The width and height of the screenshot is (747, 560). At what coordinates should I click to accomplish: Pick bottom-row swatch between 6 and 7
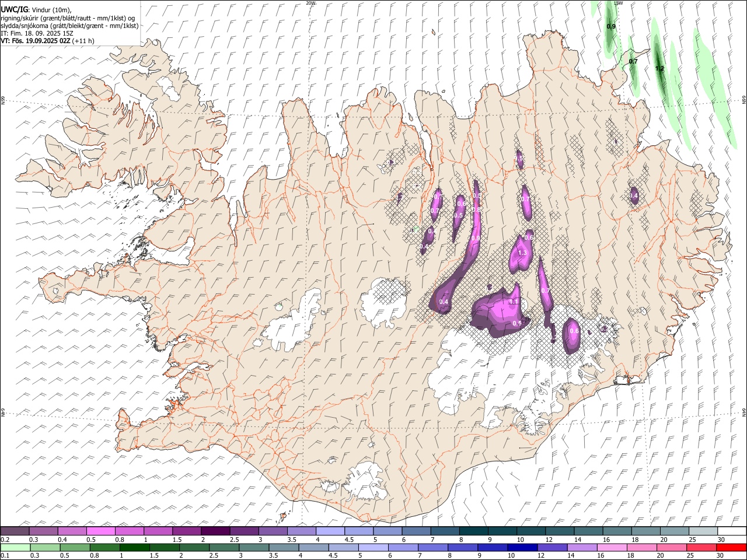[403, 548]
